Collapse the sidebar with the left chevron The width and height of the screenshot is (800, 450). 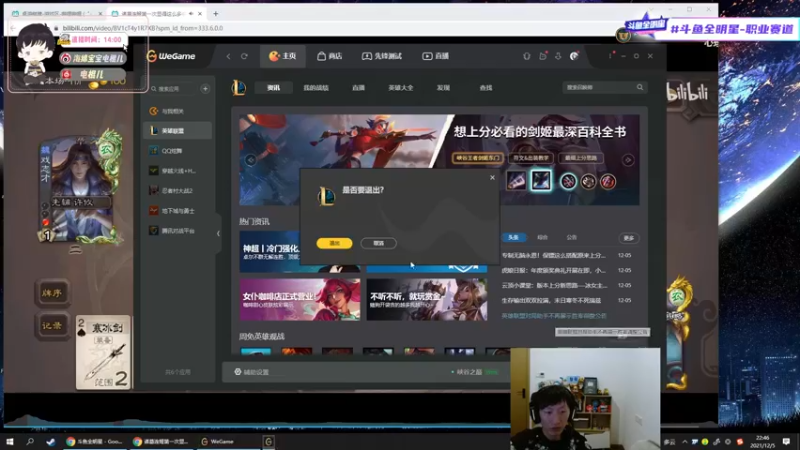click(218, 234)
